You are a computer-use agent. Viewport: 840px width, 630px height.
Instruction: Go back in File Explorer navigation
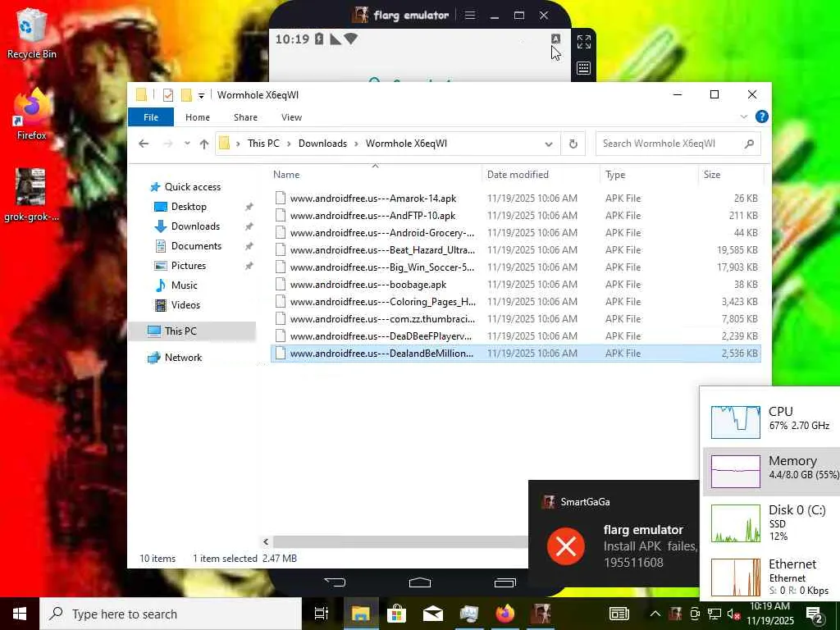[x=143, y=144]
